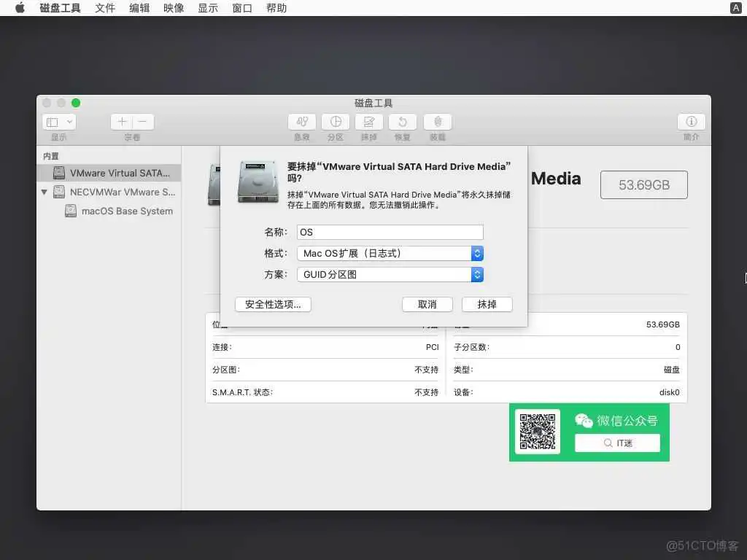
Task: Click the 53.69GB capacity box
Action: click(x=643, y=184)
